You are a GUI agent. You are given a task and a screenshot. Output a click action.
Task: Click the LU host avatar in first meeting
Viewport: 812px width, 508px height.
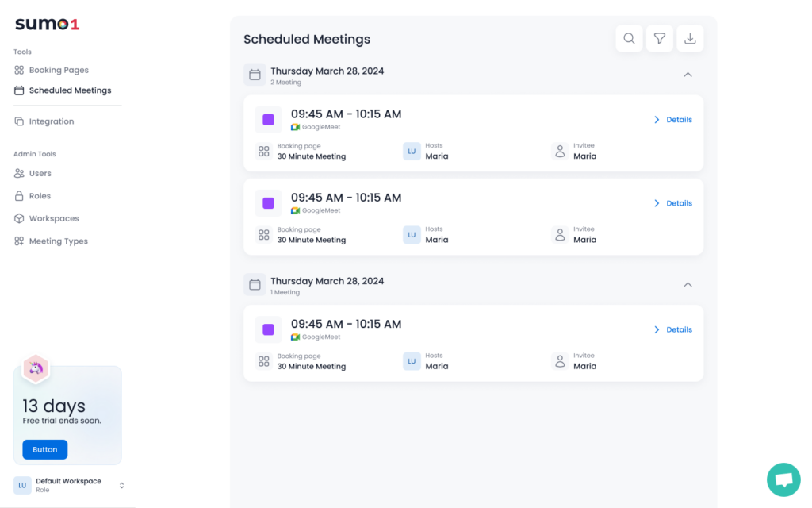(x=412, y=152)
